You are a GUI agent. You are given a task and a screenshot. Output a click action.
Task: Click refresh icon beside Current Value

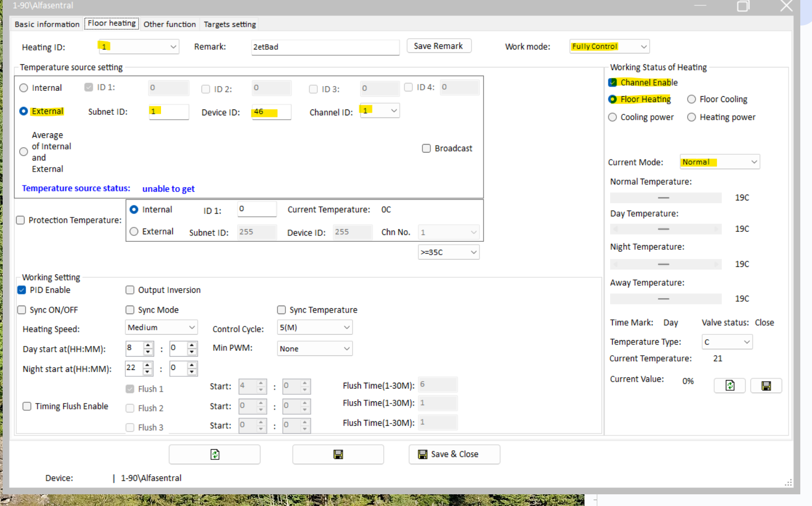pos(730,385)
